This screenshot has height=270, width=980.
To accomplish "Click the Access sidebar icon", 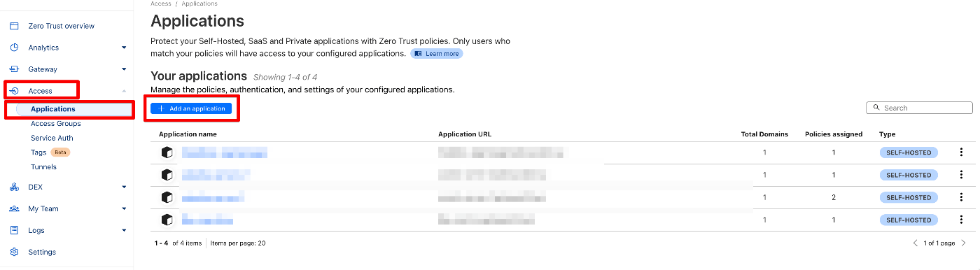I will pyautogui.click(x=14, y=91).
